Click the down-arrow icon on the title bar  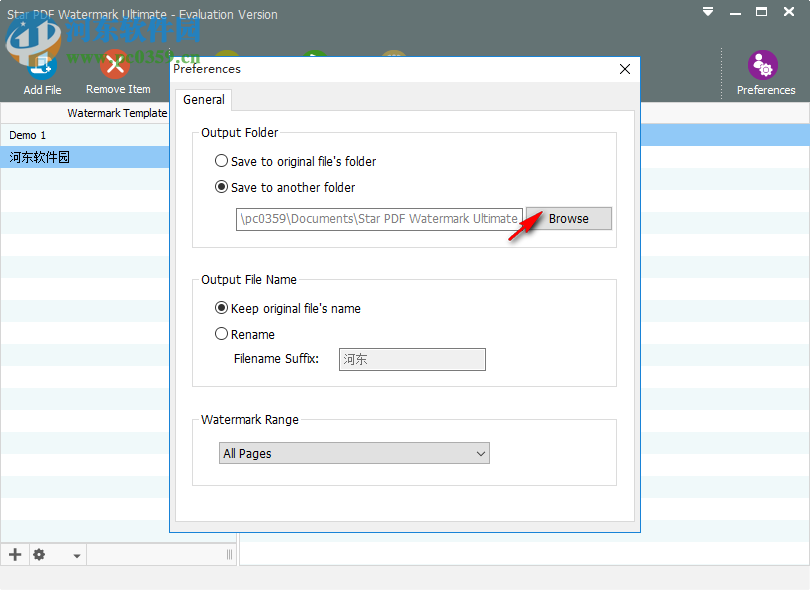[707, 11]
